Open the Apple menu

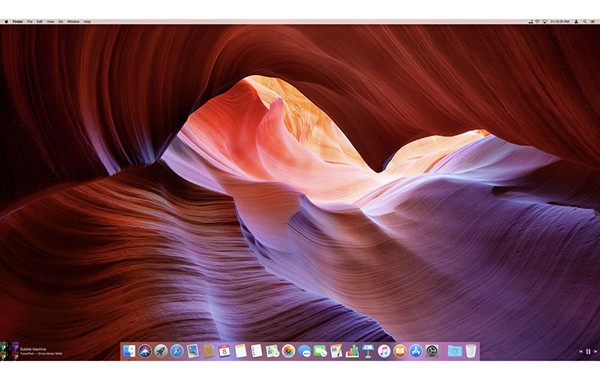pos(6,21)
